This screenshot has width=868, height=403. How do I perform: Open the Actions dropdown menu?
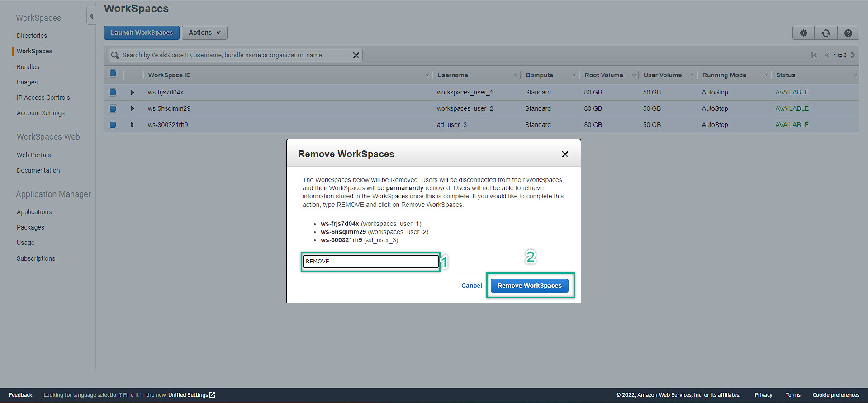click(x=204, y=33)
